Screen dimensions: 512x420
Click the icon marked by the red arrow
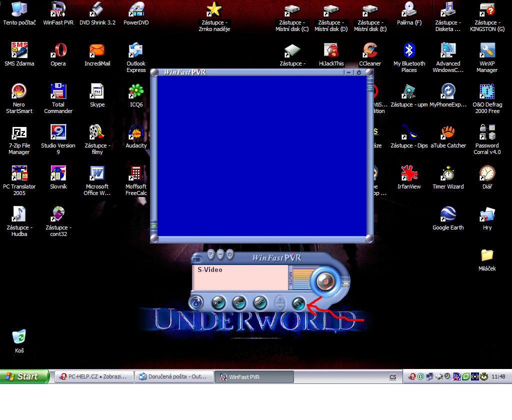click(298, 302)
